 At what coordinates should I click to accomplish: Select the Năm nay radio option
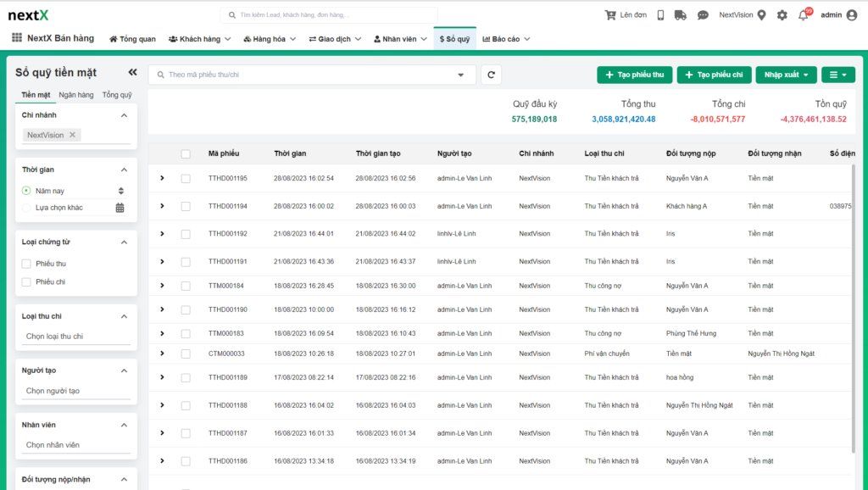[26, 191]
